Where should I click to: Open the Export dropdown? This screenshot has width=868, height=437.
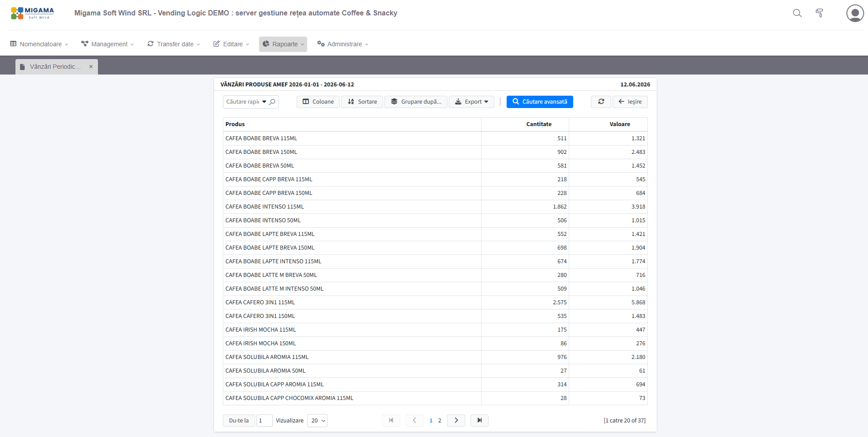[x=471, y=102]
